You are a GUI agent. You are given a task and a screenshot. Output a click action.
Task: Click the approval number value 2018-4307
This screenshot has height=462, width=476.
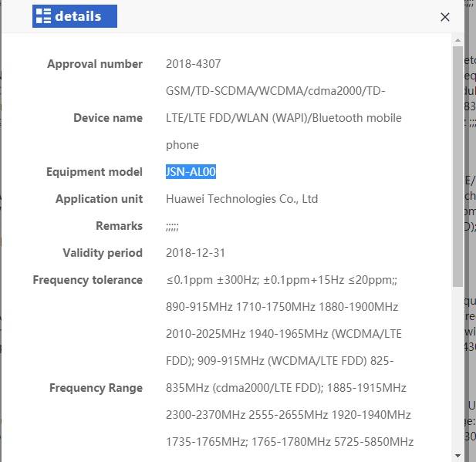point(193,64)
